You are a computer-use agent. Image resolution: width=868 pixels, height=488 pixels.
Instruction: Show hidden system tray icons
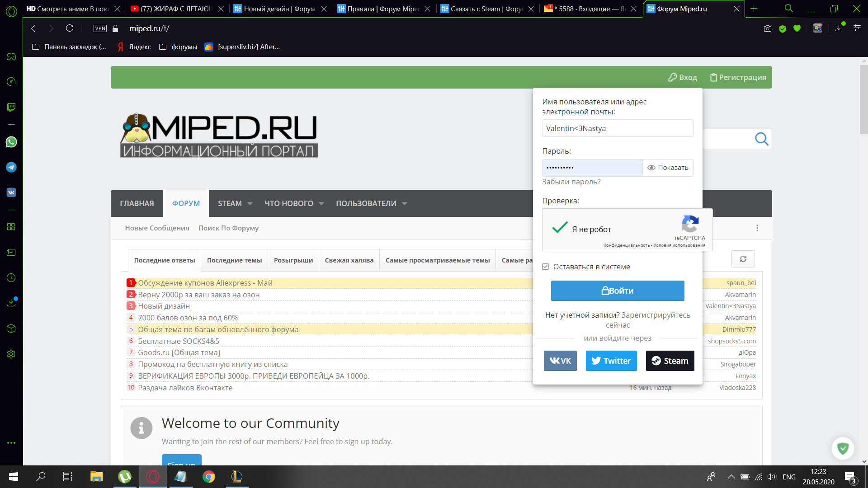(x=731, y=477)
